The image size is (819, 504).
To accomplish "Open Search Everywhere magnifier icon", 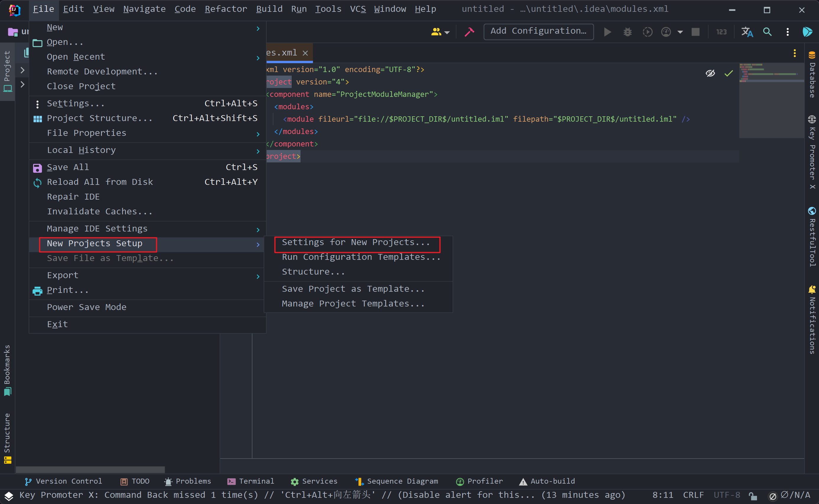I will tap(767, 32).
